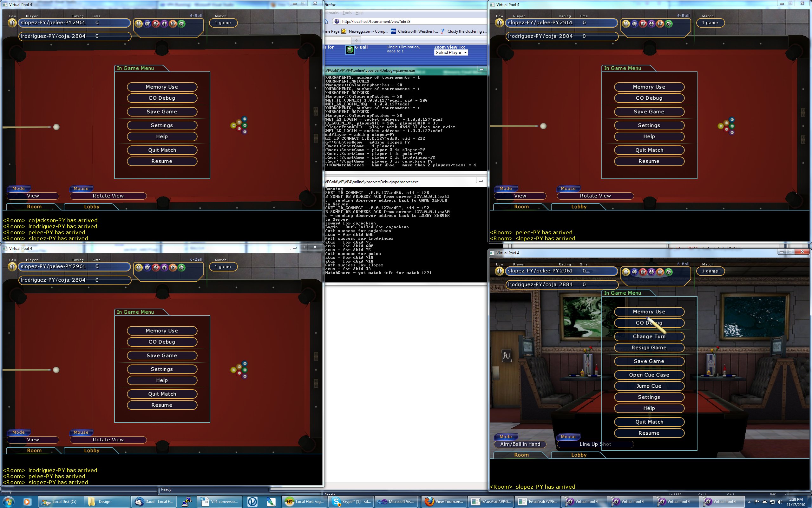
Task: Switch to Lobby tab in top-right pool window
Action: tap(579, 207)
